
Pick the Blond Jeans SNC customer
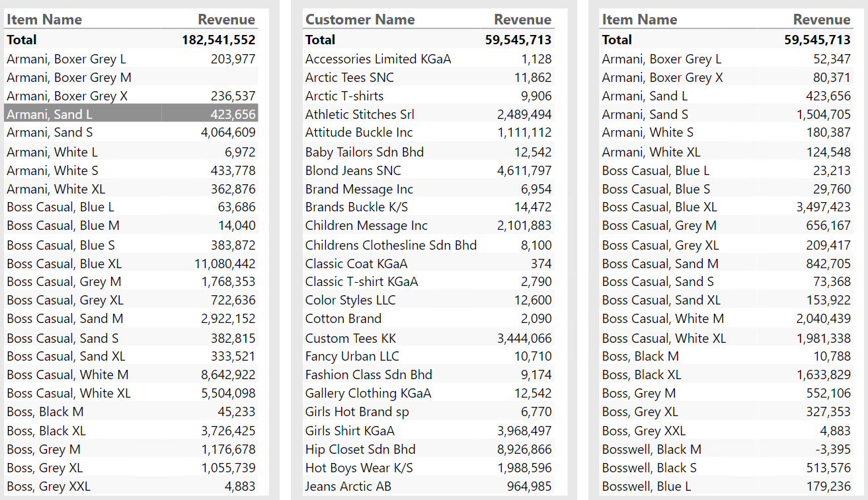[x=353, y=170]
